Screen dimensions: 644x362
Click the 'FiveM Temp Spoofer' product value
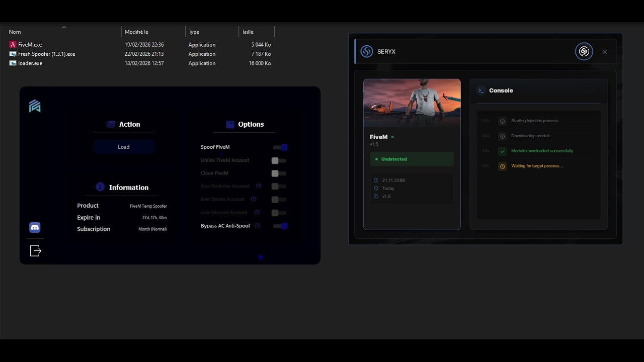point(148,206)
